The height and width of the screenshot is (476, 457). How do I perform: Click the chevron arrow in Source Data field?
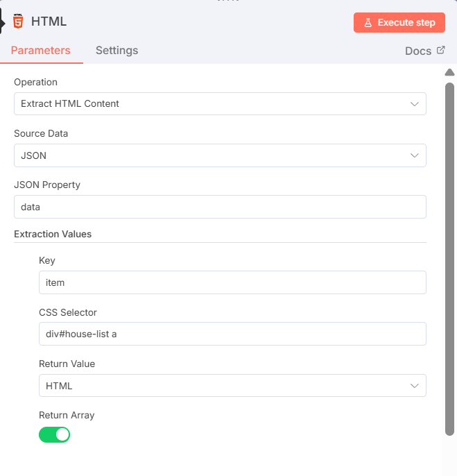pyautogui.click(x=415, y=155)
